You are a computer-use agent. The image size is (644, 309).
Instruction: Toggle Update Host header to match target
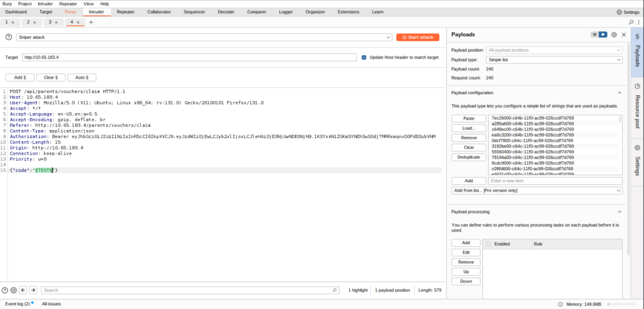[x=364, y=57]
